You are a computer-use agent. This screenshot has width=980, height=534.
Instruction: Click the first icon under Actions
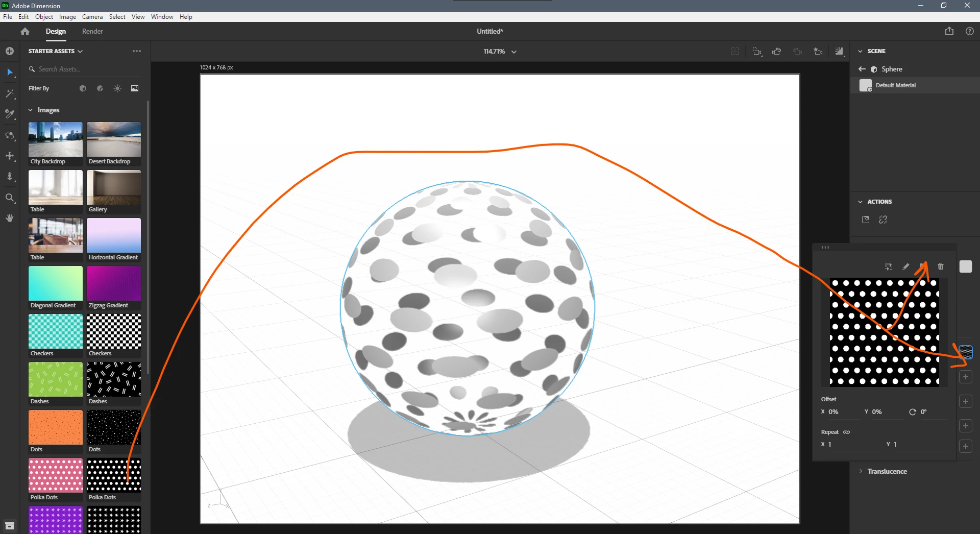pos(866,220)
